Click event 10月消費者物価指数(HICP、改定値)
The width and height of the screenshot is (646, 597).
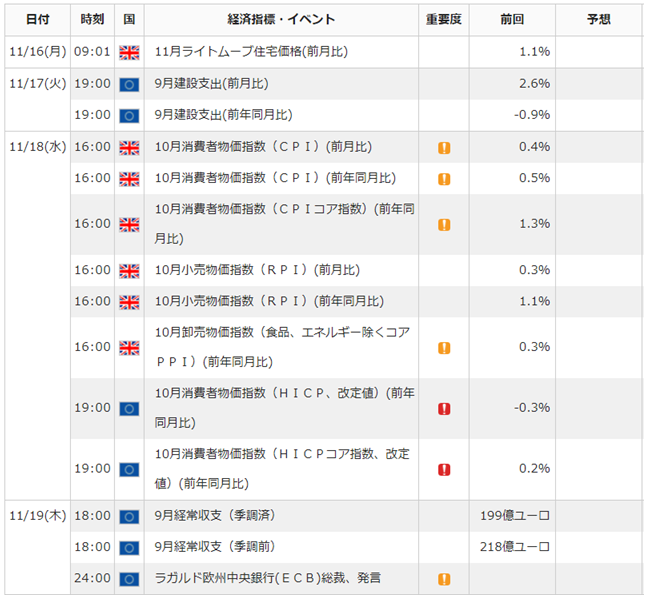(x=284, y=408)
